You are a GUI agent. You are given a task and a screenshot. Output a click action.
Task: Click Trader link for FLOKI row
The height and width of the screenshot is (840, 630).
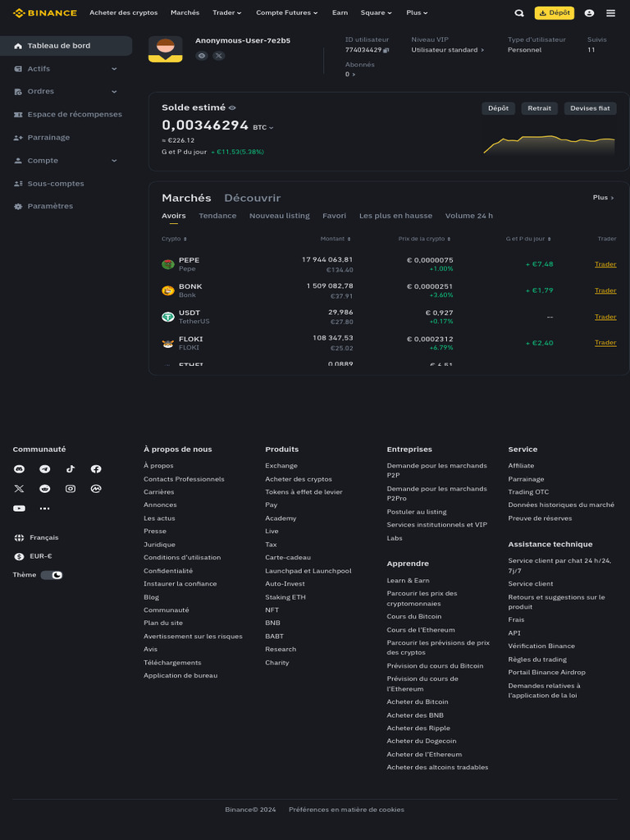click(605, 343)
